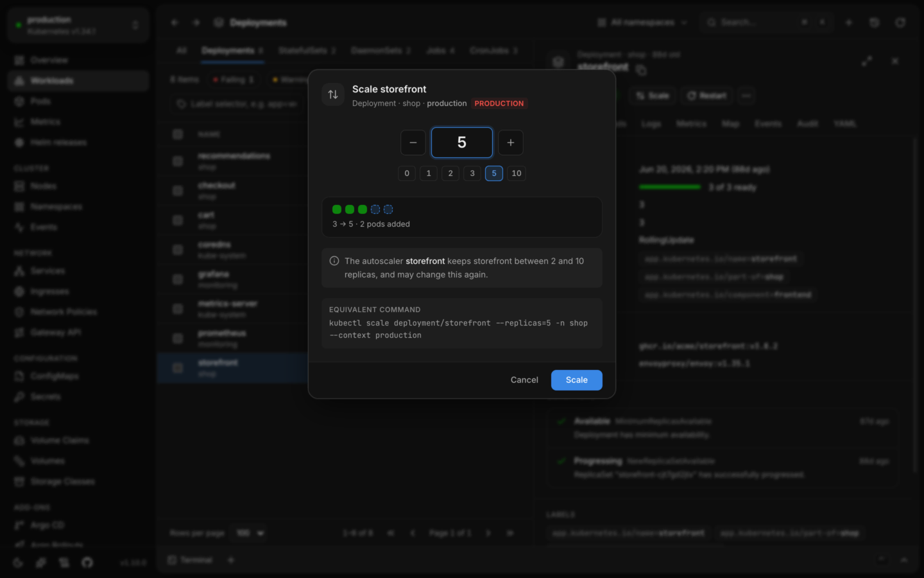924x578 pixels.
Task: Click the PRODUCTION badge in the dialog header
Action: (499, 103)
